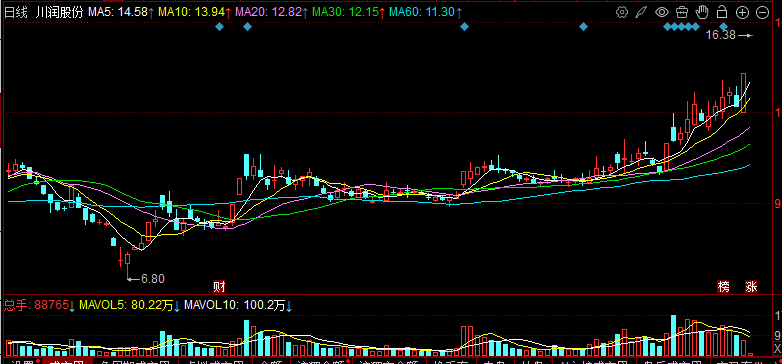Viewport: 782px width, 364px height.
Task: Select the highlighted red bottom tab
Action: click(x=67, y=361)
